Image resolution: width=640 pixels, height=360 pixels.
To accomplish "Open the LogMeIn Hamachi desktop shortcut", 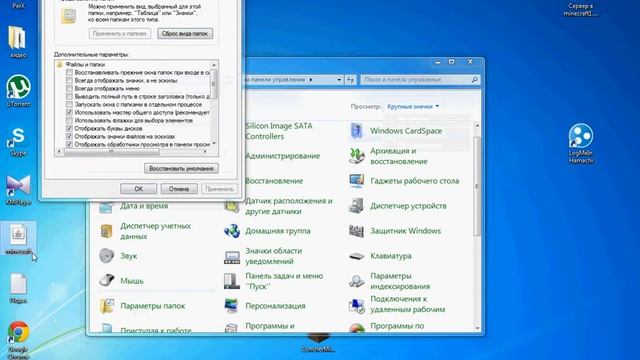I will coord(580,143).
